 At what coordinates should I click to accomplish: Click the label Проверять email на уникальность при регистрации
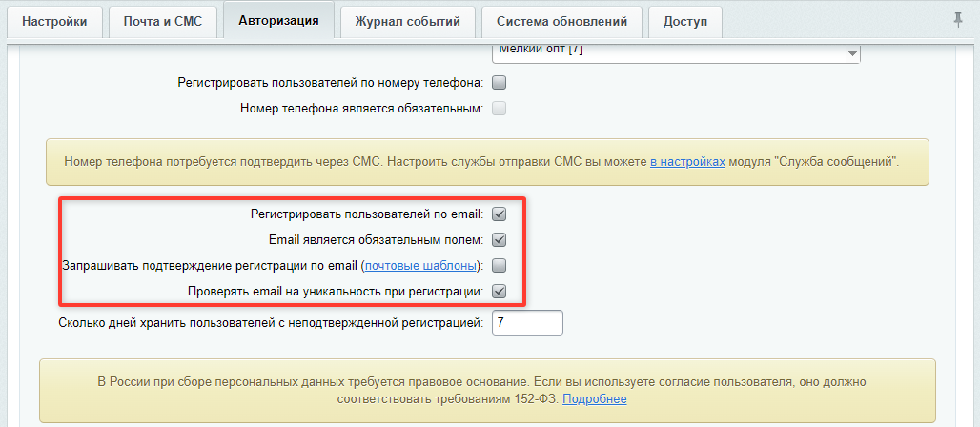[336, 292]
